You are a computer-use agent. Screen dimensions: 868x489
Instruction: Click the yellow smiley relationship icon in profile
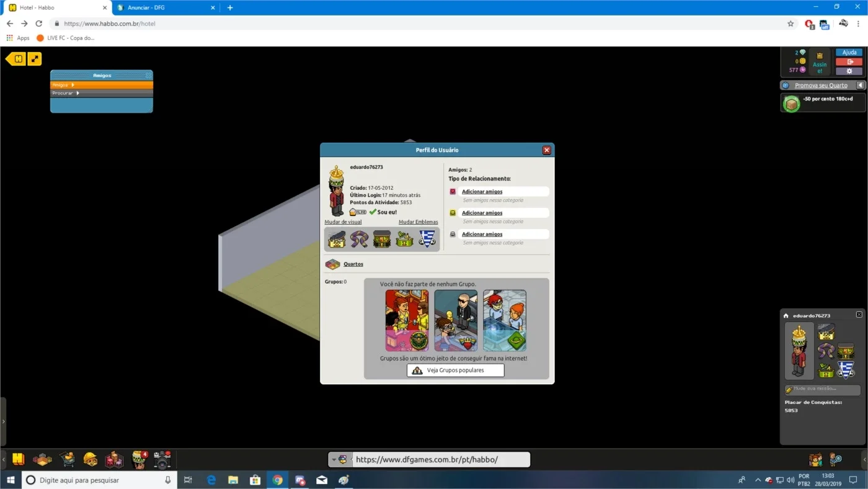[x=453, y=213]
